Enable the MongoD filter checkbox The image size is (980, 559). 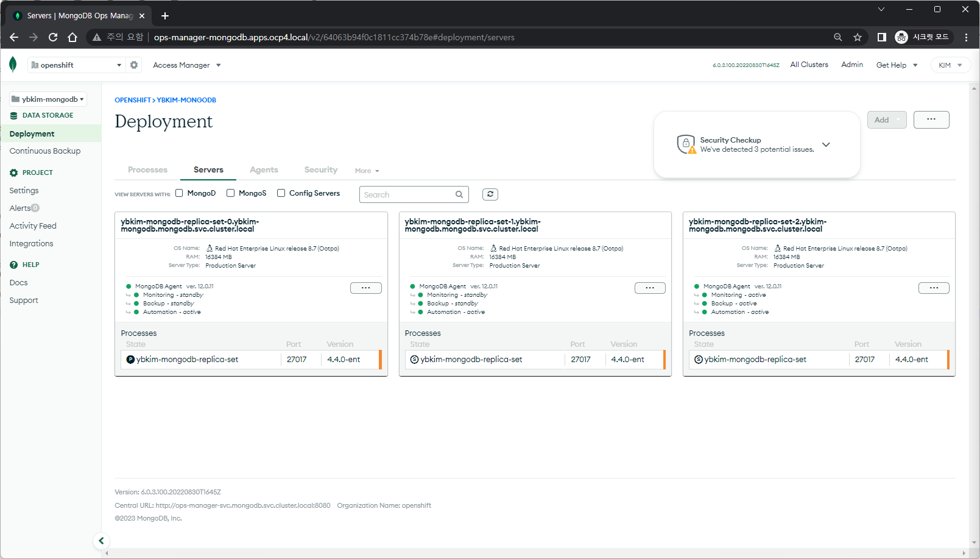(x=179, y=193)
